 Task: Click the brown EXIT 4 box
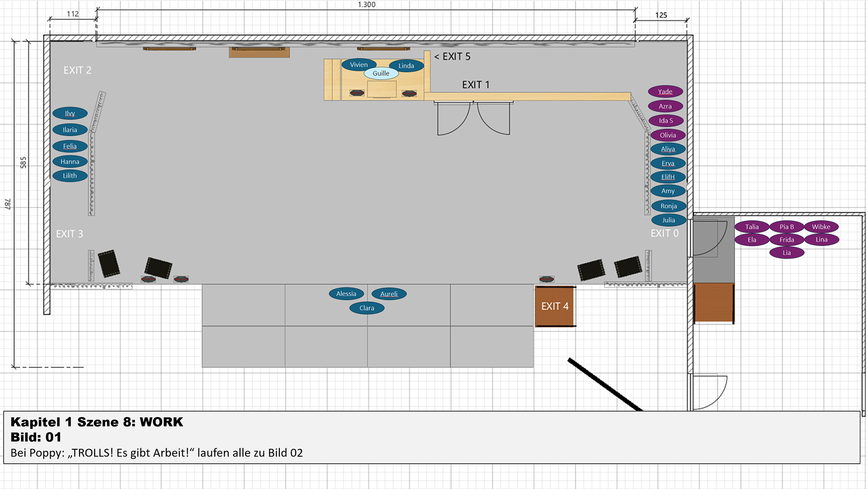tap(555, 307)
